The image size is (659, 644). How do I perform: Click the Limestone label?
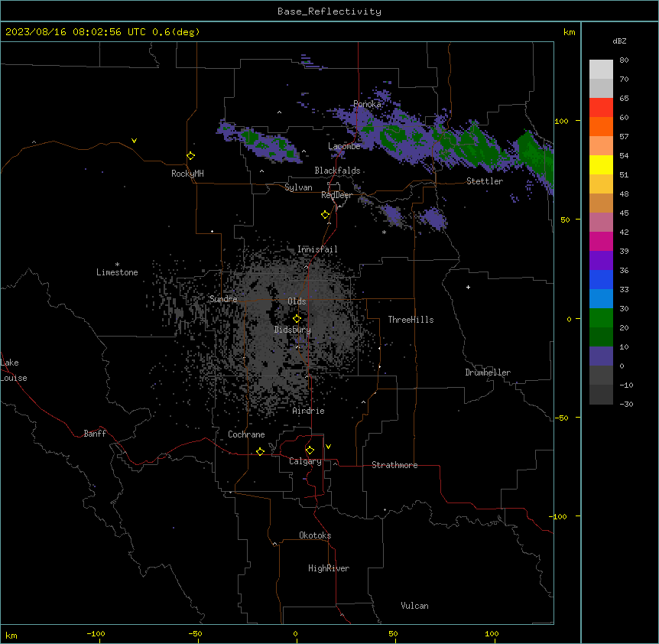tap(117, 272)
